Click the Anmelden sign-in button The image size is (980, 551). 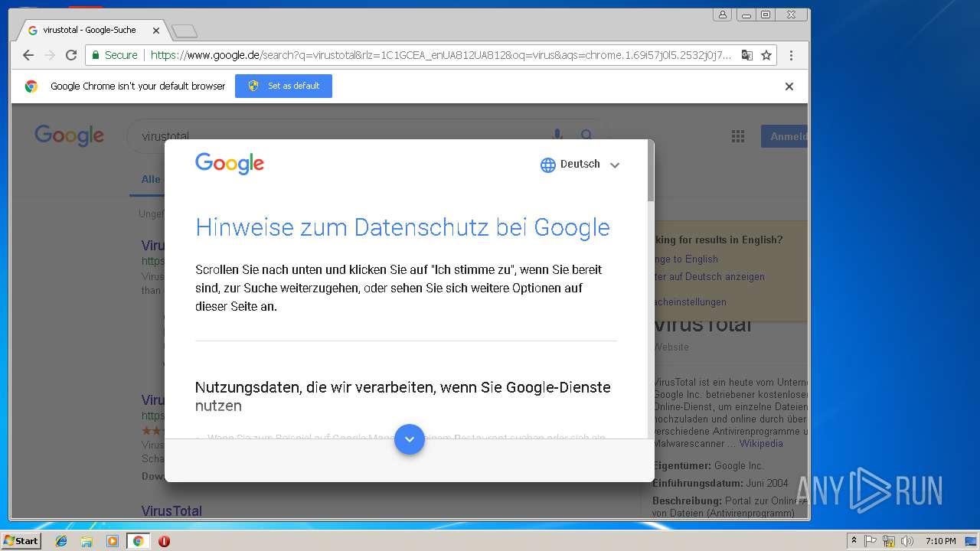[x=784, y=136]
